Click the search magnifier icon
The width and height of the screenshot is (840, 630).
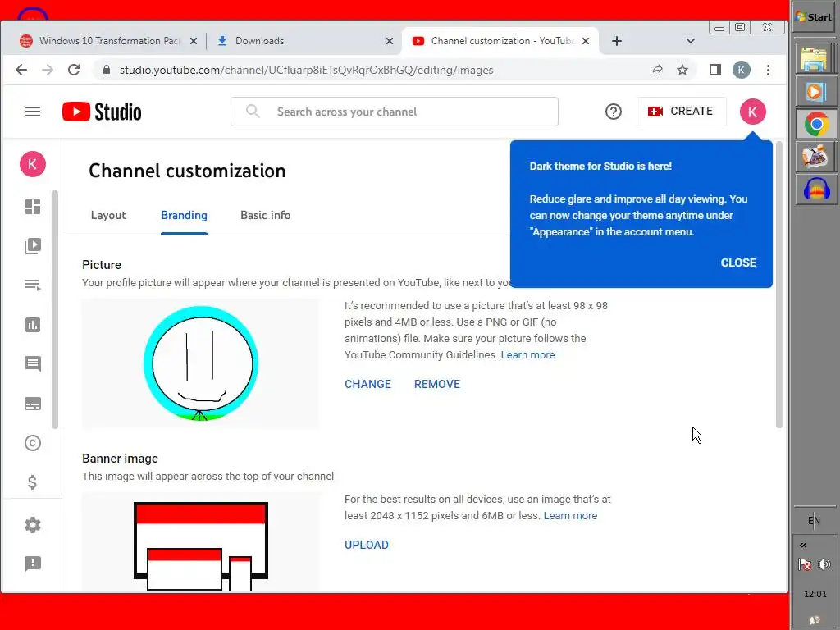[x=253, y=112]
